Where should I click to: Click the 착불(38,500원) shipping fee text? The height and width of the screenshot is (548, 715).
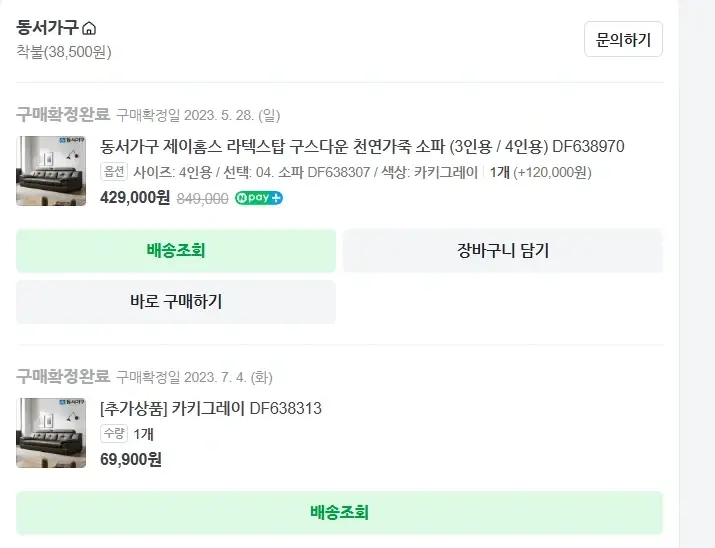tap(64, 52)
